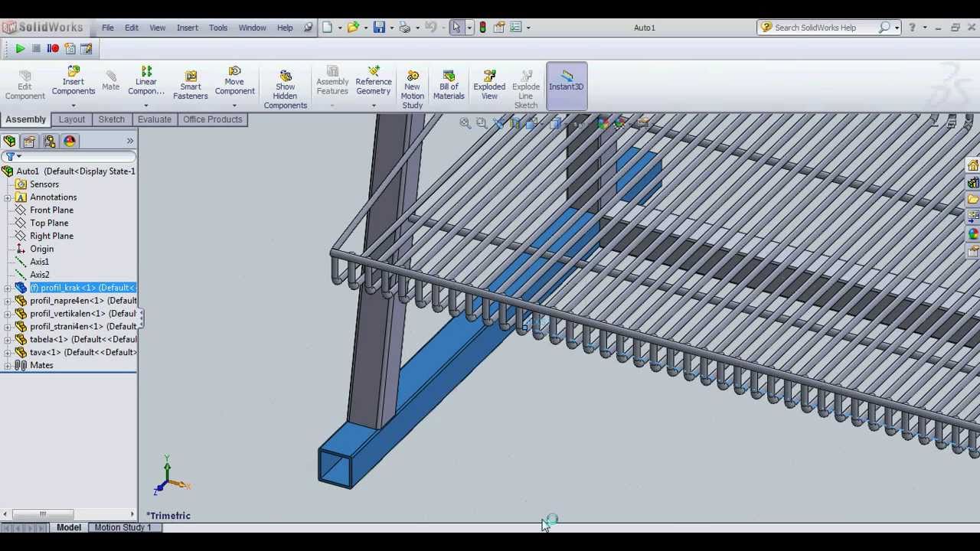Click the Rebuild traffic light icon
This screenshot has width=980, height=551.
click(x=482, y=28)
